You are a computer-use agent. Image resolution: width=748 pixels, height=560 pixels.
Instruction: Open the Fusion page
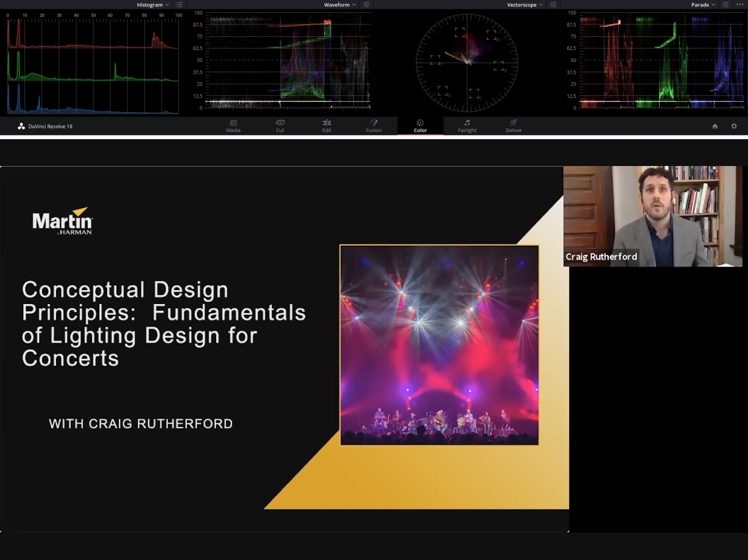tap(373, 126)
